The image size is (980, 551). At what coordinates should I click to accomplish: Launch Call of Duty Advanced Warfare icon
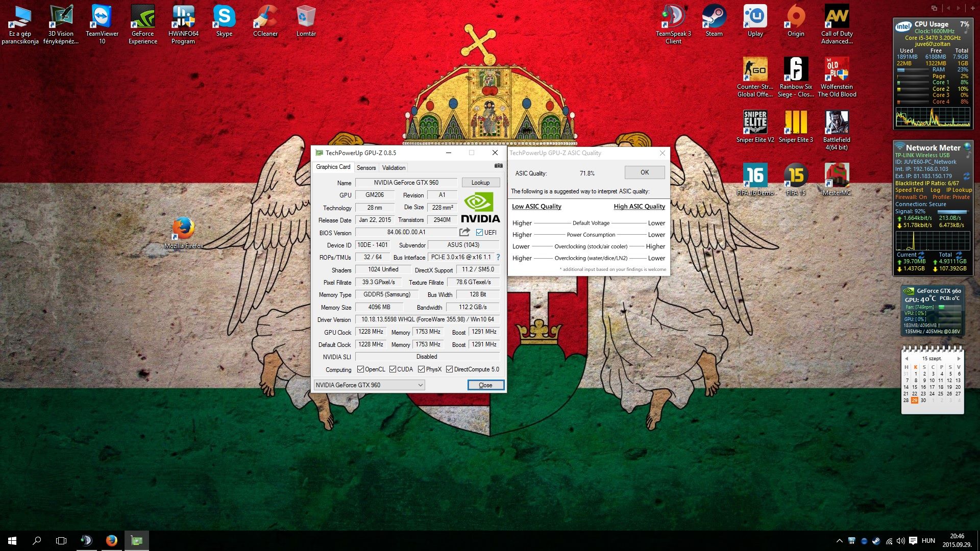837,24
